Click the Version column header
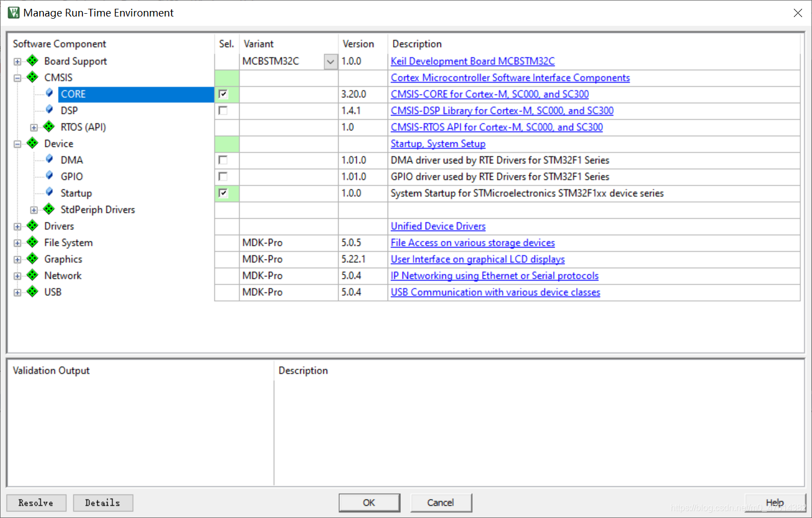Image resolution: width=812 pixels, height=518 pixels. pyautogui.click(x=358, y=44)
